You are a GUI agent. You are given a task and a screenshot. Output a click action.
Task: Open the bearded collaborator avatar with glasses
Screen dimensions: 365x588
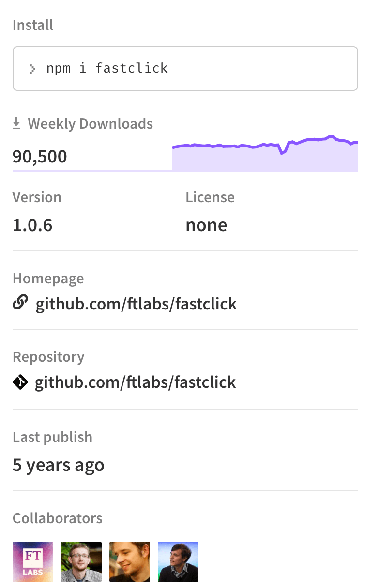81,561
